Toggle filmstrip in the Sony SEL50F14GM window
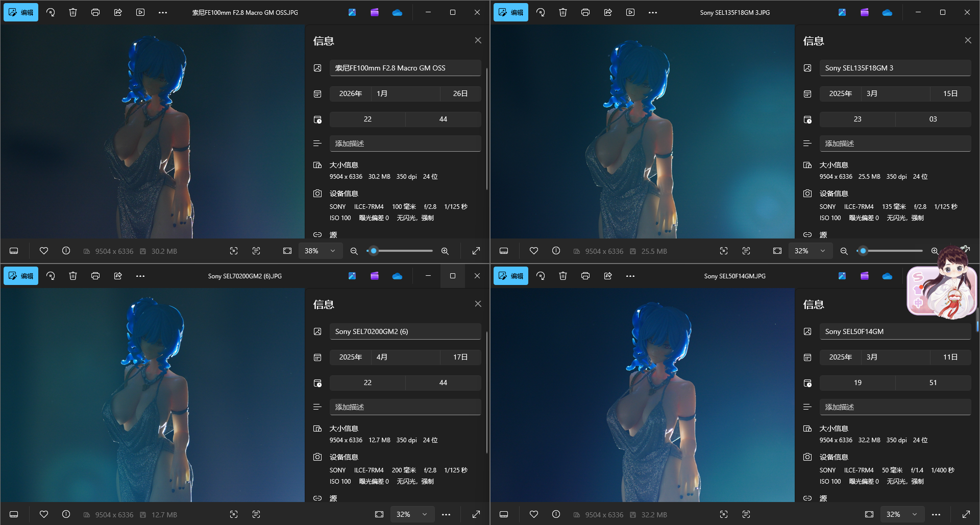Viewport: 980px width, 525px height. (504, 514)
